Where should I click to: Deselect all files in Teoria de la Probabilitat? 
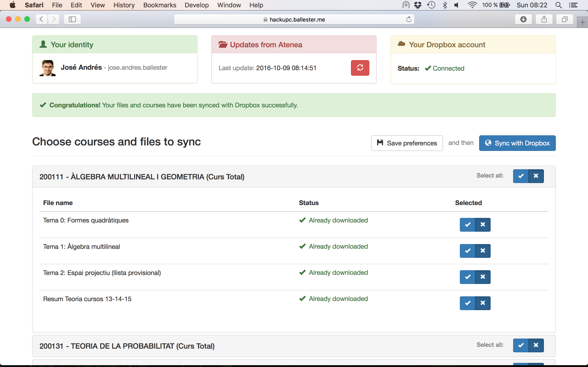536,345
